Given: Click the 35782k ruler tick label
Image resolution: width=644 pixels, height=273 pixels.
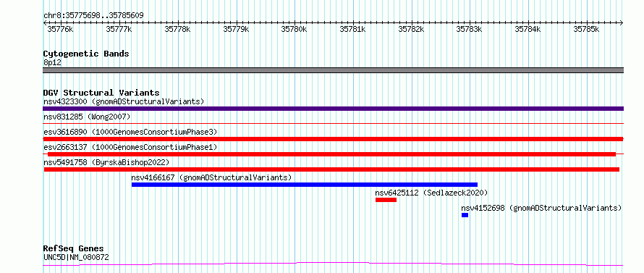Looking at the screenshot, I should [x=412, y=29].
